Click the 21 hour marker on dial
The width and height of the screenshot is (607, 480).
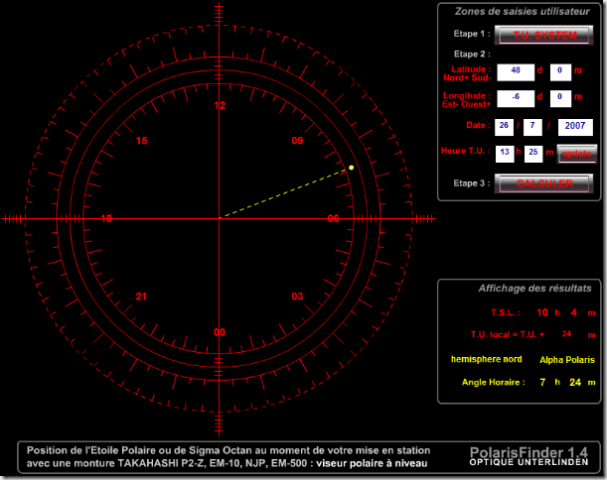click(141, 297)
